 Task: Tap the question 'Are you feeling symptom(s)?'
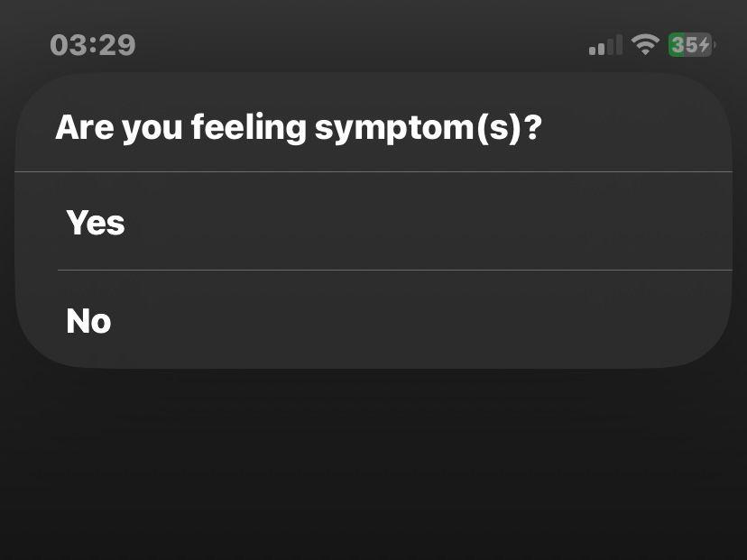(x=299, y=127)
